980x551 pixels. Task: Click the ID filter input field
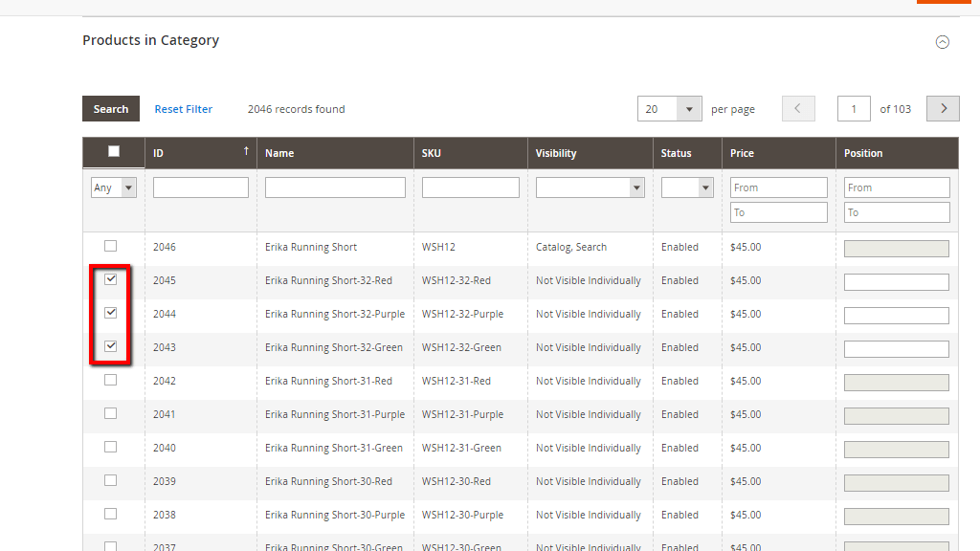[200, 187]
